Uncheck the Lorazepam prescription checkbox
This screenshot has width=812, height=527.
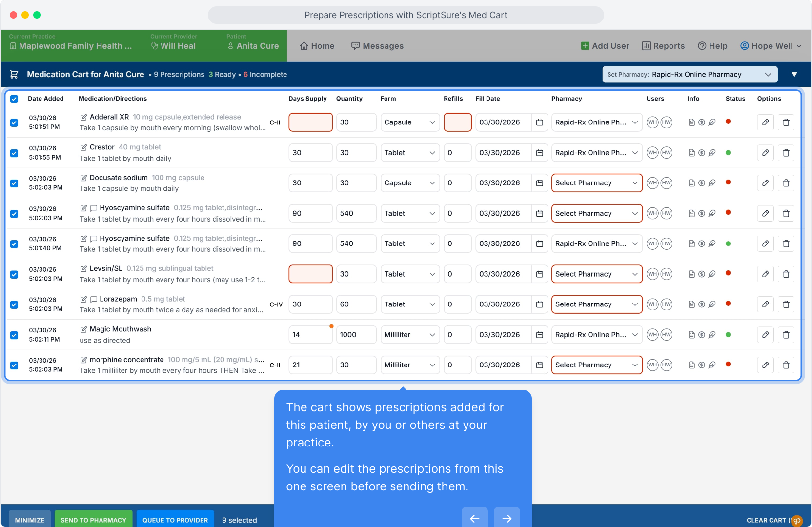point(14,304)
